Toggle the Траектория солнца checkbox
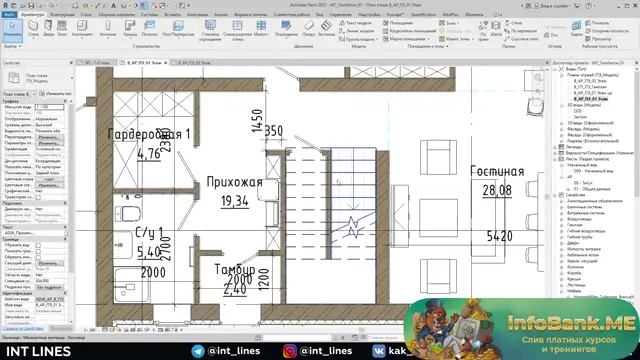Viewport: 640px width, 360px height. 38,197
